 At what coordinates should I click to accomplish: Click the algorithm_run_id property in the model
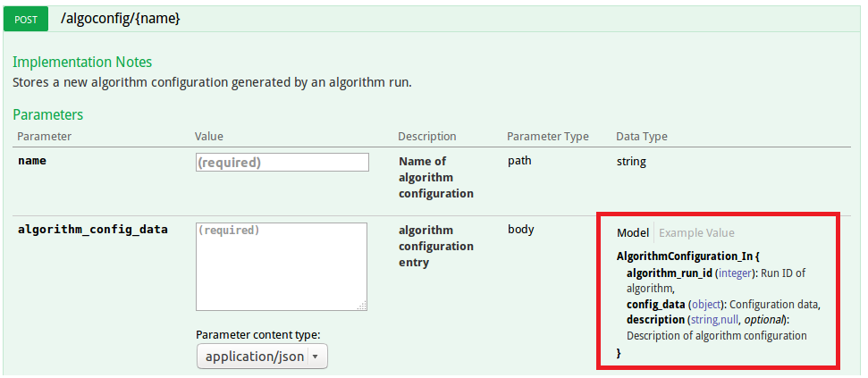pos(669,273)
